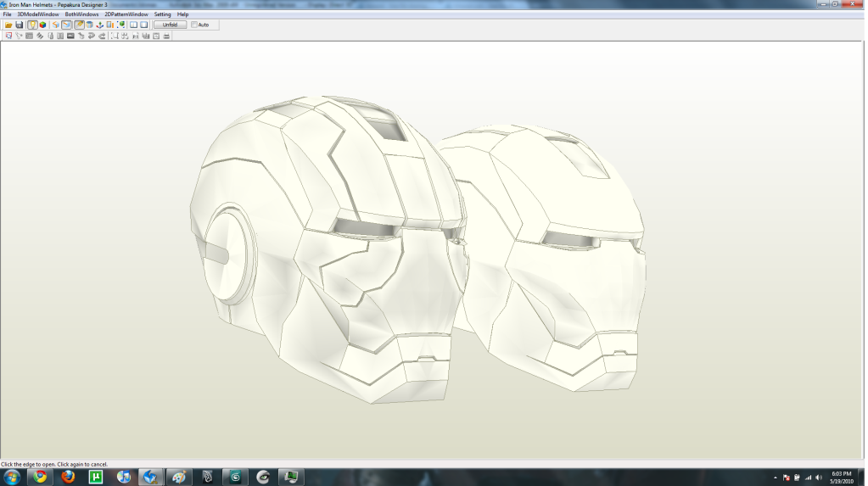
Task: Switch to split two-pane window layout icon
Action: (x=133, y=25)
